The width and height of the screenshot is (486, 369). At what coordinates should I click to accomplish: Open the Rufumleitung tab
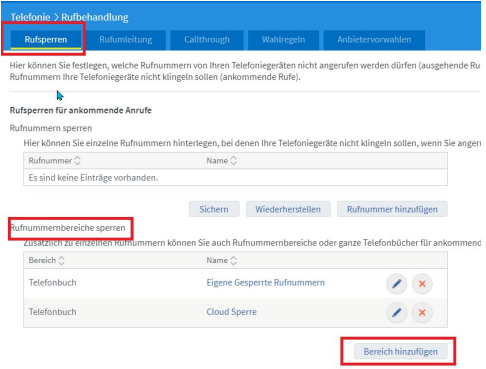pos(126,40)
